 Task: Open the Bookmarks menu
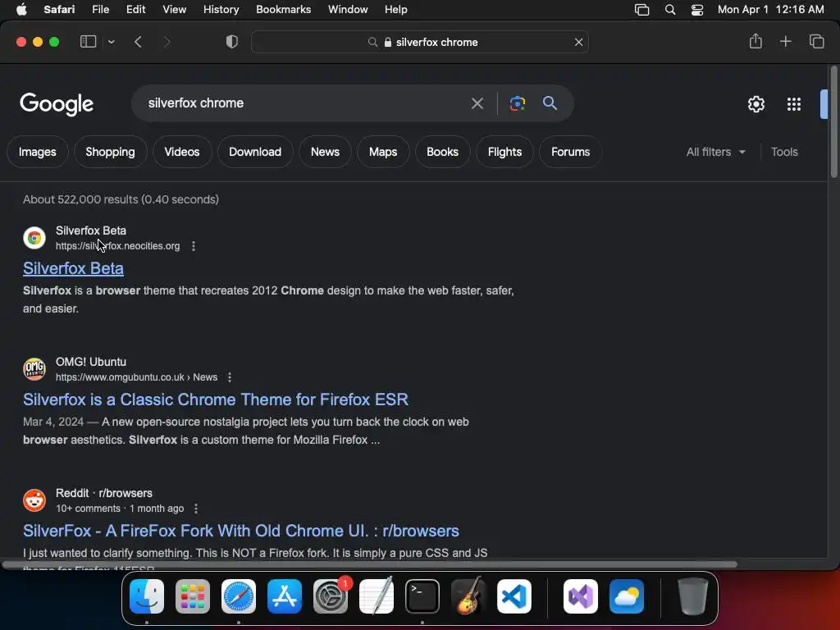tap(283, 10)
